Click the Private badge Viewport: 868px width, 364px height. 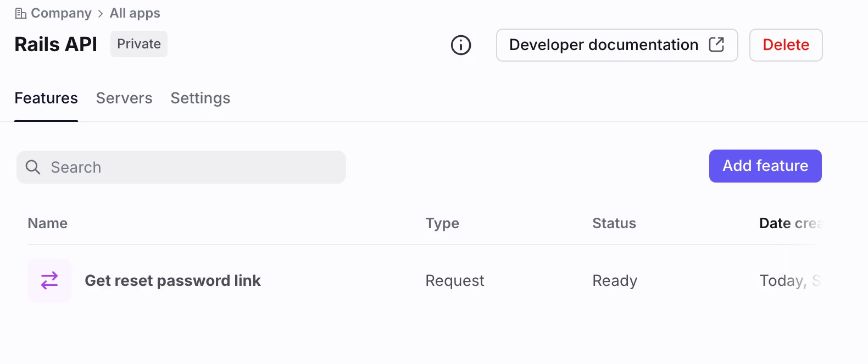click(x=139, y=44)
